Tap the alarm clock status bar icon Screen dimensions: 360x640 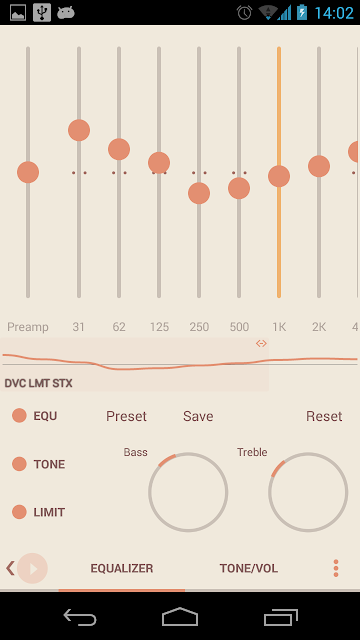click(244, 13)
